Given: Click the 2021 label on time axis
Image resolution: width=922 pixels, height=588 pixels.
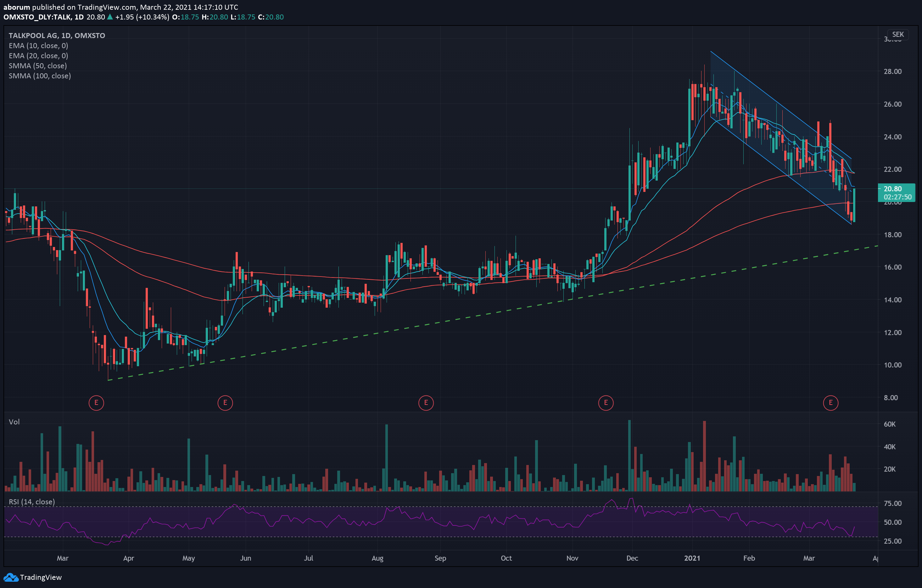Looking at the screenshot, I should click(692, 558).
